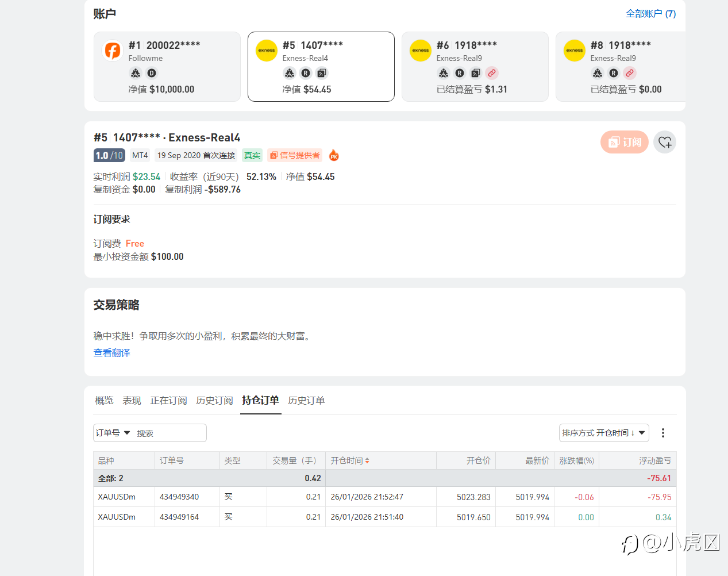Click the 19 Sep 2020 首次连接 tag
This screenshot has width=728, height=576.
[196, 155]
